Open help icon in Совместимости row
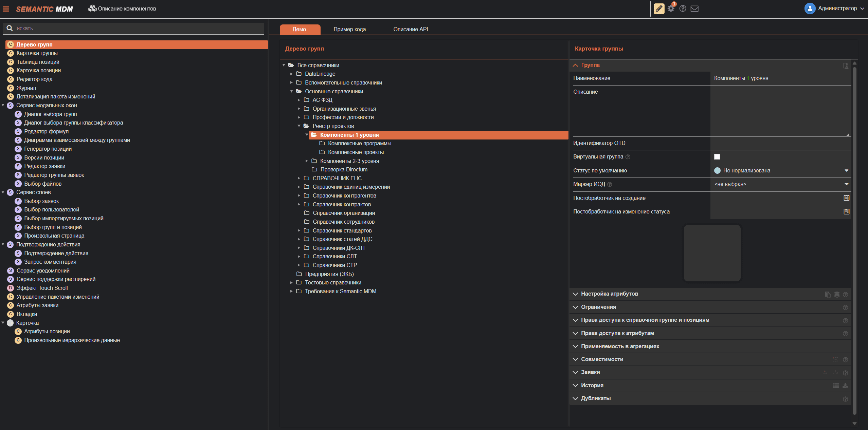Viewport: 868px width, 430px height. [846, 360]
